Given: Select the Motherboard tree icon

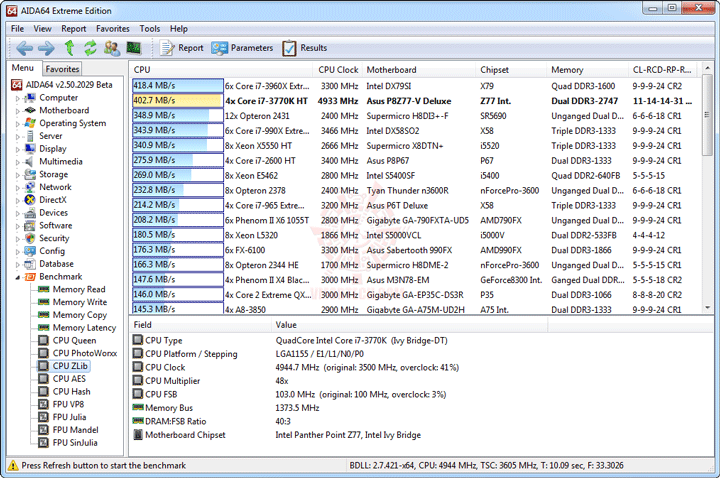Looking at the screenshot, I should (30, 110).
